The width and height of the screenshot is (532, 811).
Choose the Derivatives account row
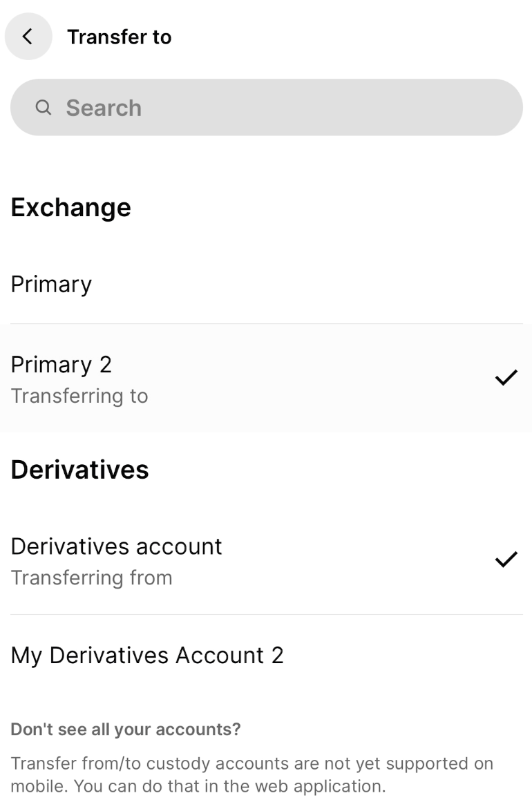pos(267,561)
